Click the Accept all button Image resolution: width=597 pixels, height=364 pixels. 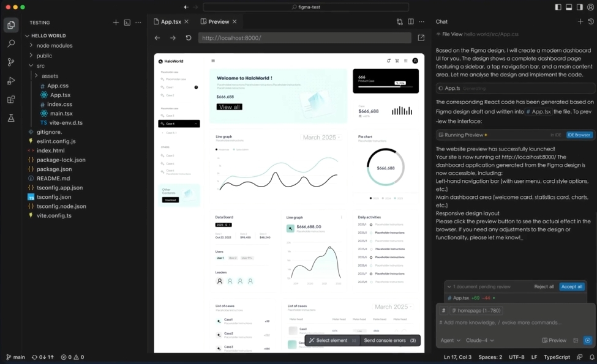(571, 286)
